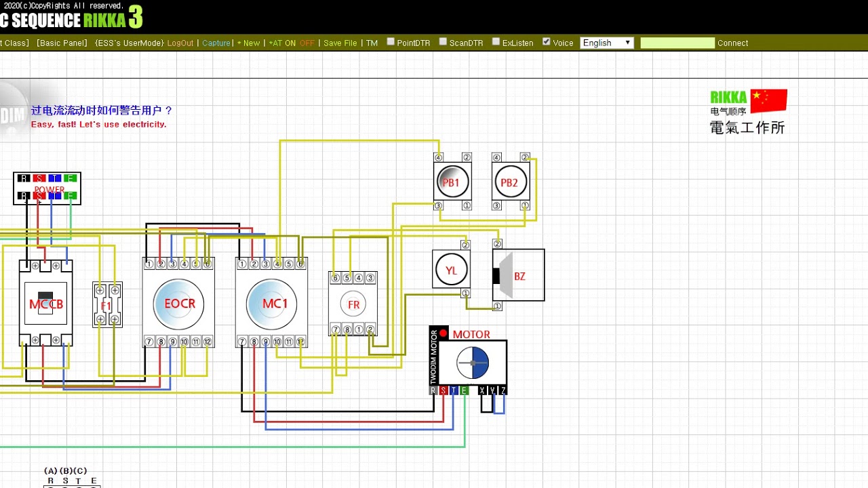Click the Connect button

point(732,43)
